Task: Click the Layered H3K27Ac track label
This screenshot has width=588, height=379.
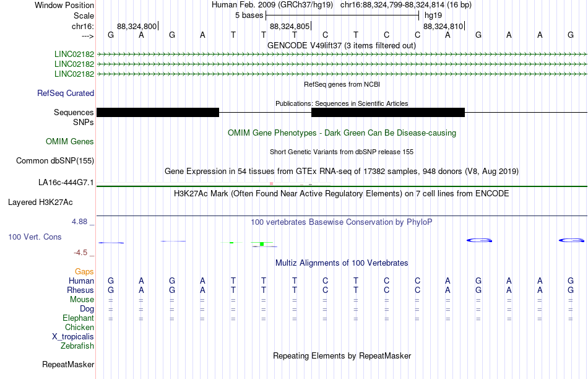Action: click(x=40, y=203)
